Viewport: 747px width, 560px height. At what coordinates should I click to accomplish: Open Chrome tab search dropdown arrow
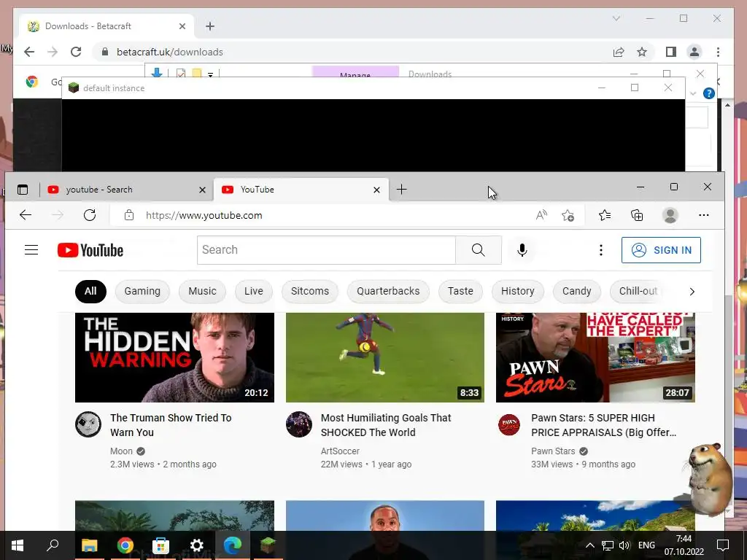(x=616, y=18)
